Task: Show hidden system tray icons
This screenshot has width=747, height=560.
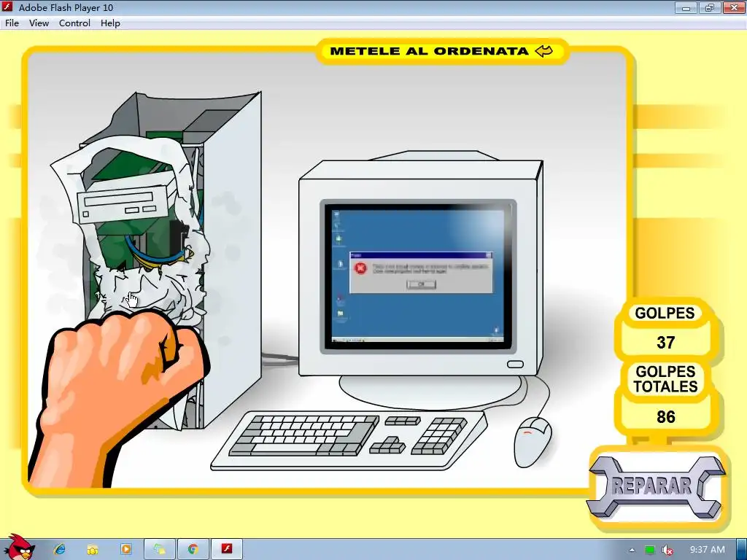Action: pyautogui.click(x=632, y=550)
